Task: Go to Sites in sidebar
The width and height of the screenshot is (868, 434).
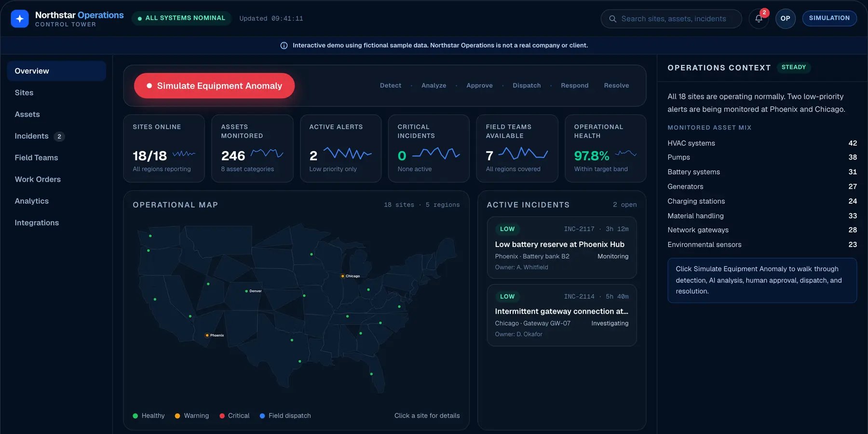Action: point(56,92)
